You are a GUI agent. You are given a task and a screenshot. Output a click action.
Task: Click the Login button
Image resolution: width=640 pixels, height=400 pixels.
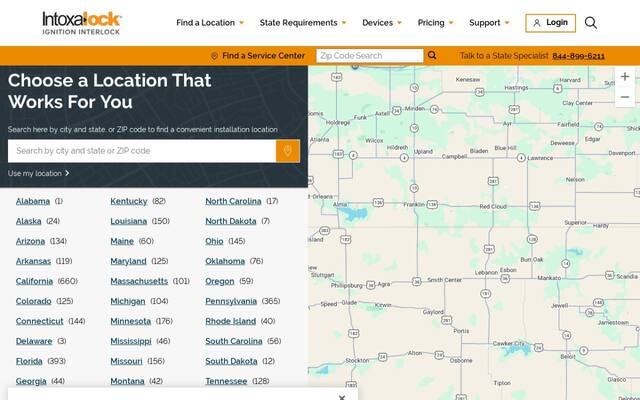pyautogui.click(x=550, y=23)
